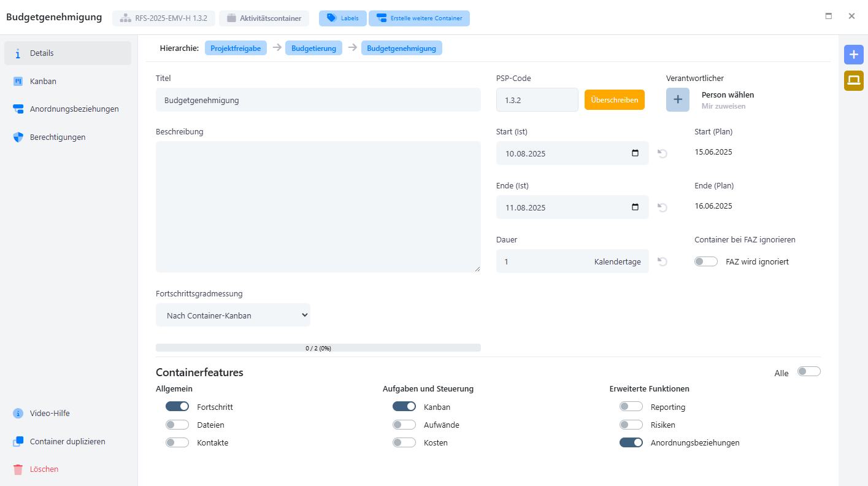Click the progress bar showing 0 / 2 (0%)
Viewport: 868px width, 486px height.
(318, 348)
